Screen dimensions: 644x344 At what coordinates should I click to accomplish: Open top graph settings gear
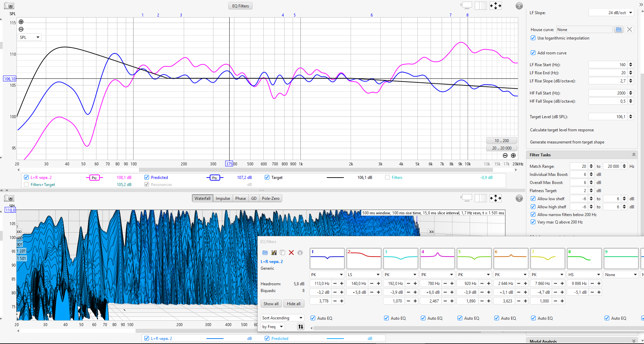coord(519,6)
